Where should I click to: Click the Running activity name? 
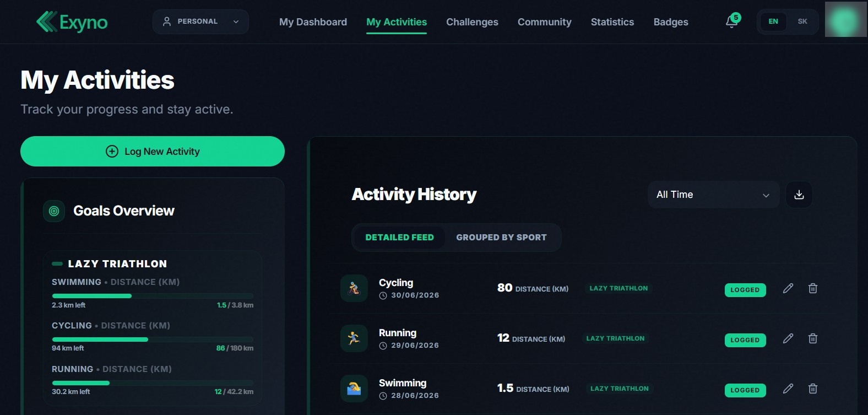coord(398,333)
